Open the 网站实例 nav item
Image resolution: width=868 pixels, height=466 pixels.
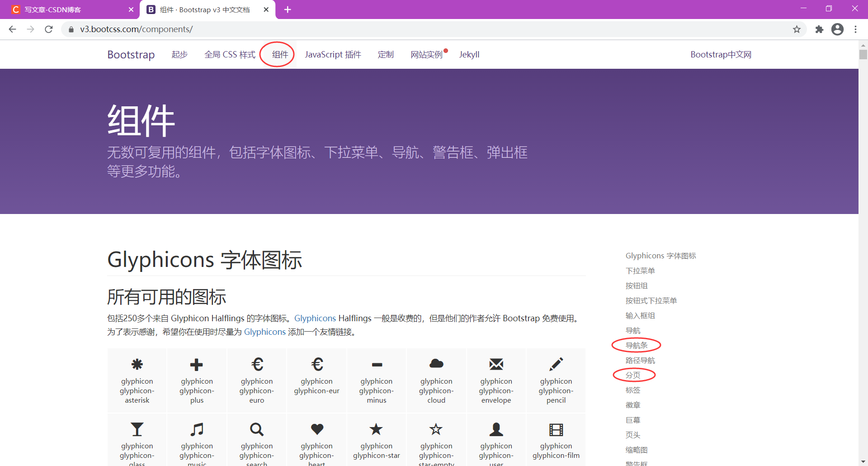[x=426, y=54]
